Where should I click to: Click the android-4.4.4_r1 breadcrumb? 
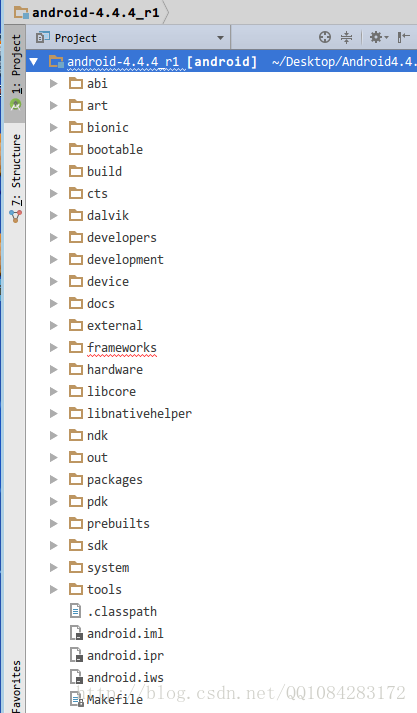pyautogui.click(x=87, y=12)
